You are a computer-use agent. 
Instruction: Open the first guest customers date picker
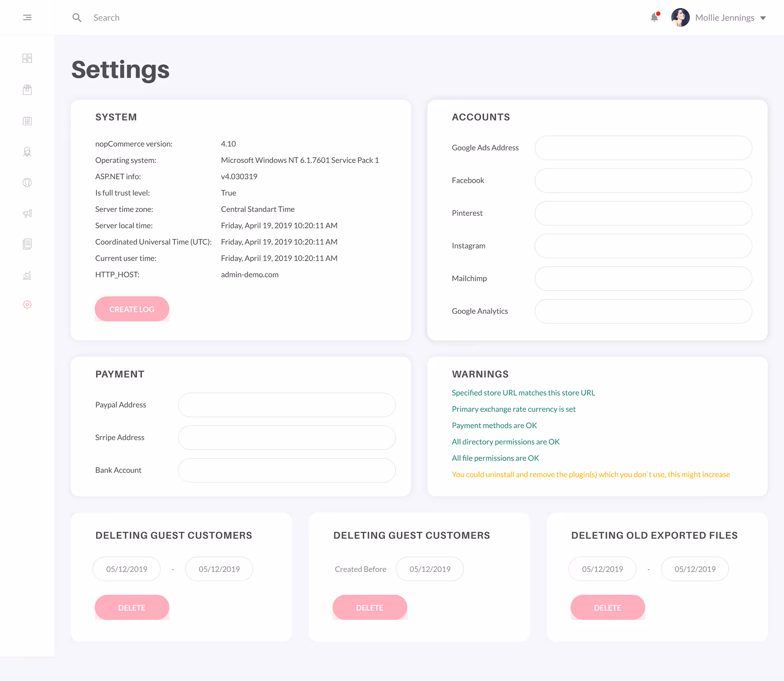coord(127,568)
